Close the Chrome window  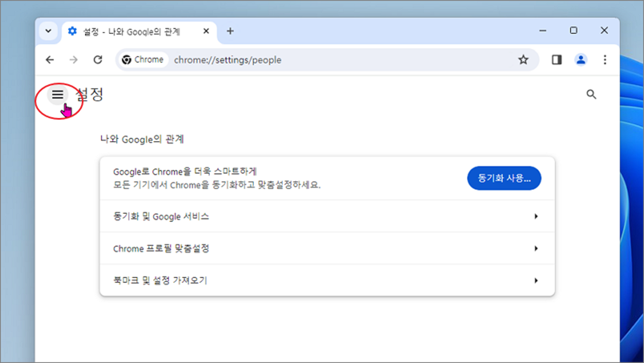point(604,31)
